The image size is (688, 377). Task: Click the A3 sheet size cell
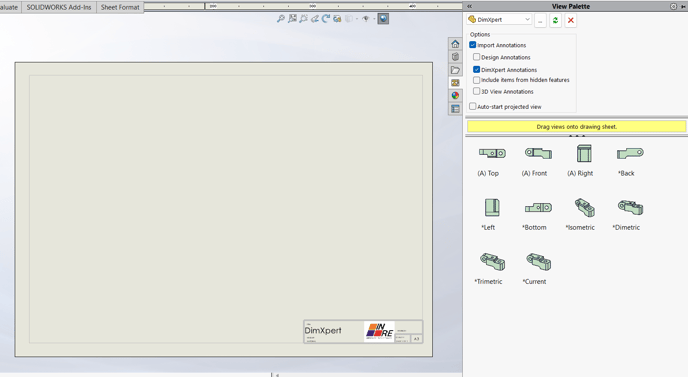tap(416, 339)
